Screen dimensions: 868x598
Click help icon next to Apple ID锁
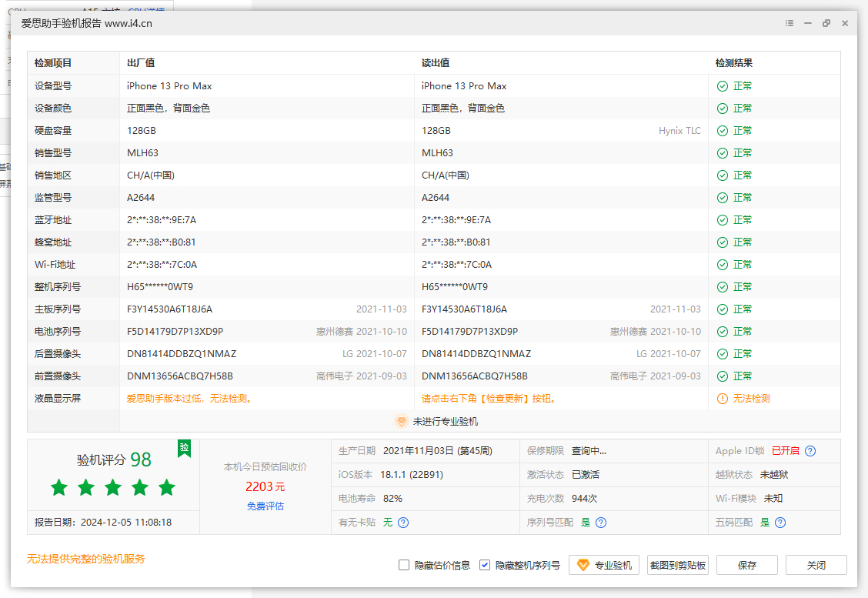[x=810, y=451]
